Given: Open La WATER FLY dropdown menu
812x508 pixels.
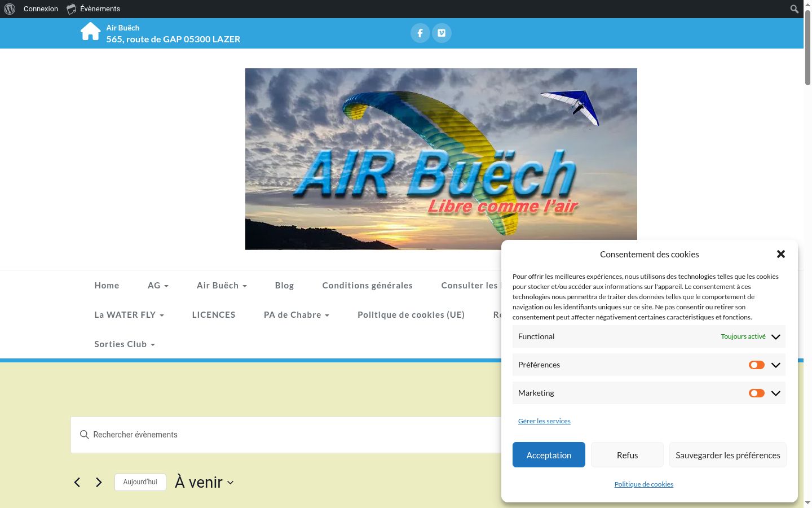Looking at the screenshot, I should (129, 315).
